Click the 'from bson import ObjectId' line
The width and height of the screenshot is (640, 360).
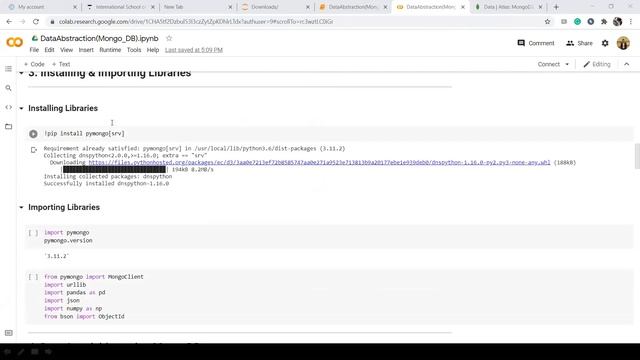(84, 316)
